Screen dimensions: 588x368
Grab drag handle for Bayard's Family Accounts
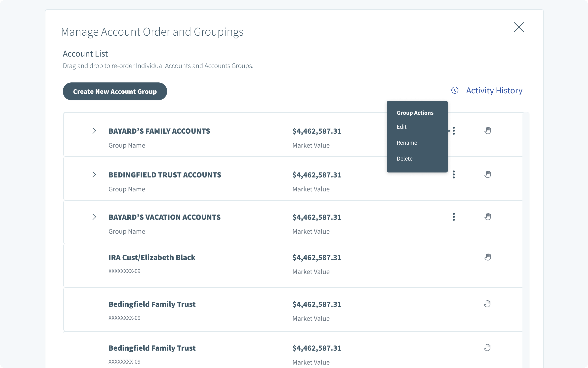click(x=487, y=130)
